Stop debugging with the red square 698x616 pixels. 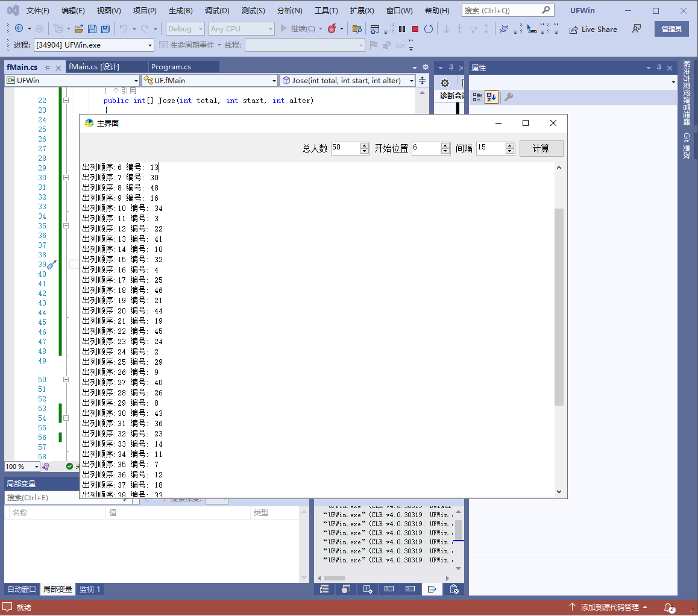tap(415, 29)
